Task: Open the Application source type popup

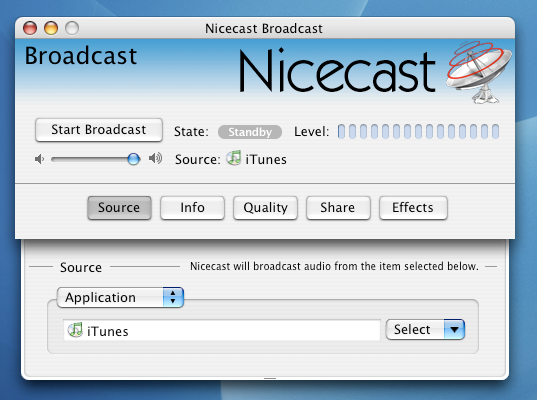Action: [x=120, y=297]
